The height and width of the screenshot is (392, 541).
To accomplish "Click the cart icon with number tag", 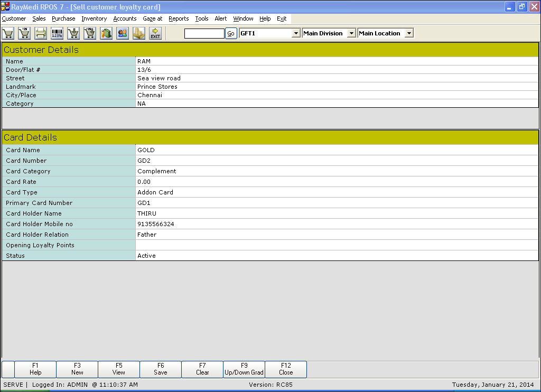I will click(x=24, y=33).
